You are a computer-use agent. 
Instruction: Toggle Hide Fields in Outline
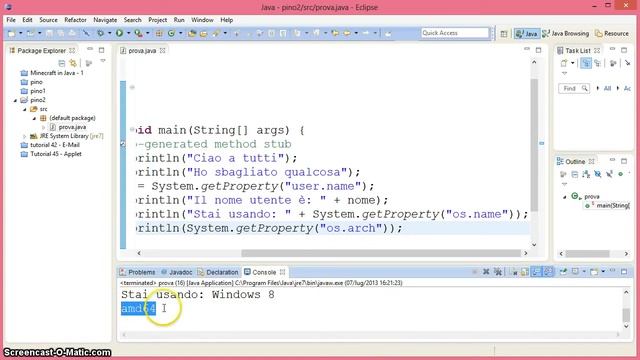point(598,174)
